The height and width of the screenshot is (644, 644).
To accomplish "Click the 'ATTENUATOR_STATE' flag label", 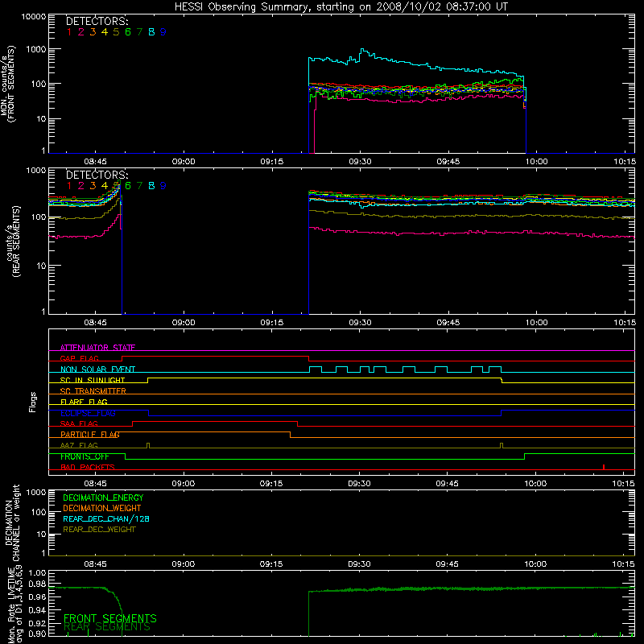I will point(97,348).
